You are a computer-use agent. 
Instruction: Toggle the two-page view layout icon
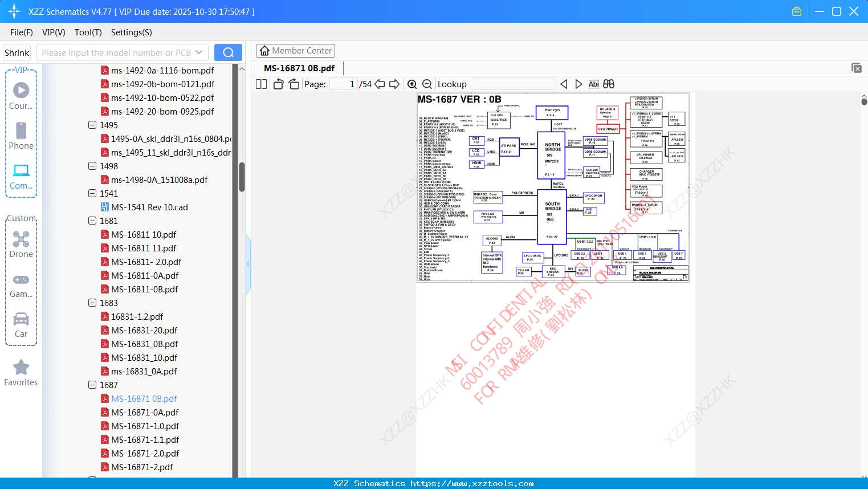(x=261, y=84)
